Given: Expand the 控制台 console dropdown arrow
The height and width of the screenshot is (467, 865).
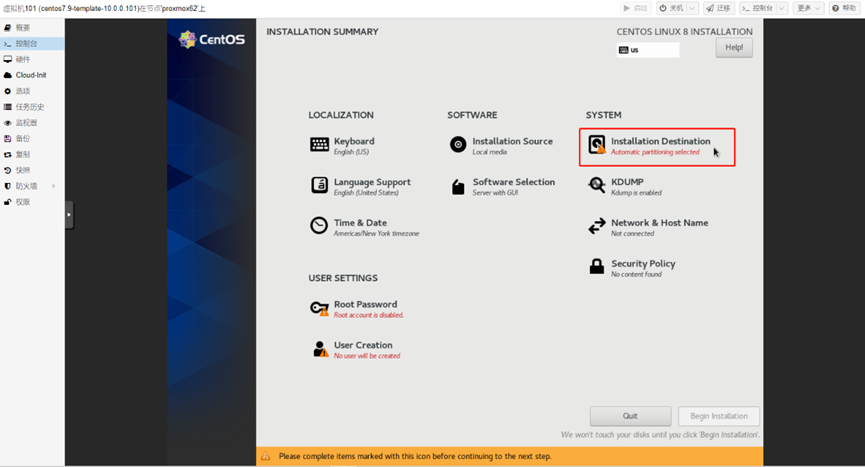Looking at the screenshot, I should pos(782,8).
